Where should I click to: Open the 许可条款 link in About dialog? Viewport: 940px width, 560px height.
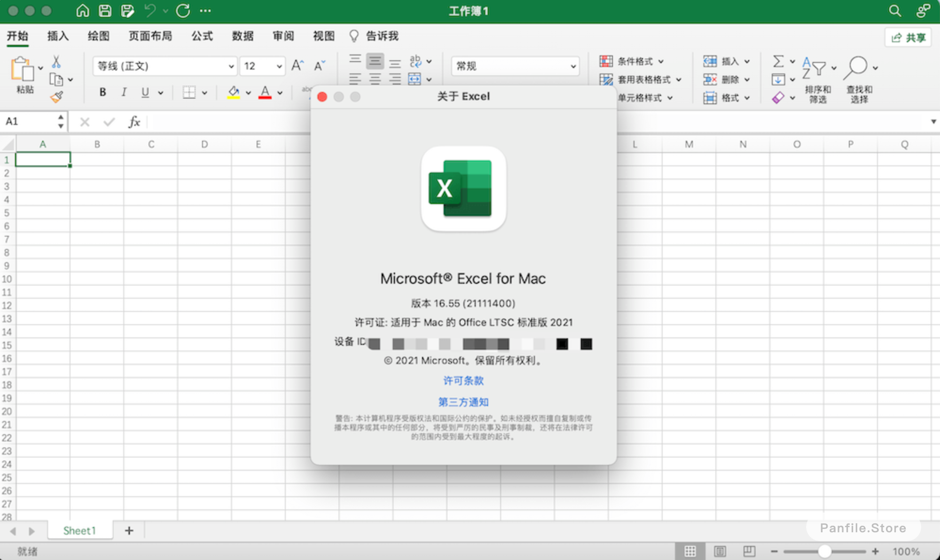pyautogui.click(x=463, y=381)
